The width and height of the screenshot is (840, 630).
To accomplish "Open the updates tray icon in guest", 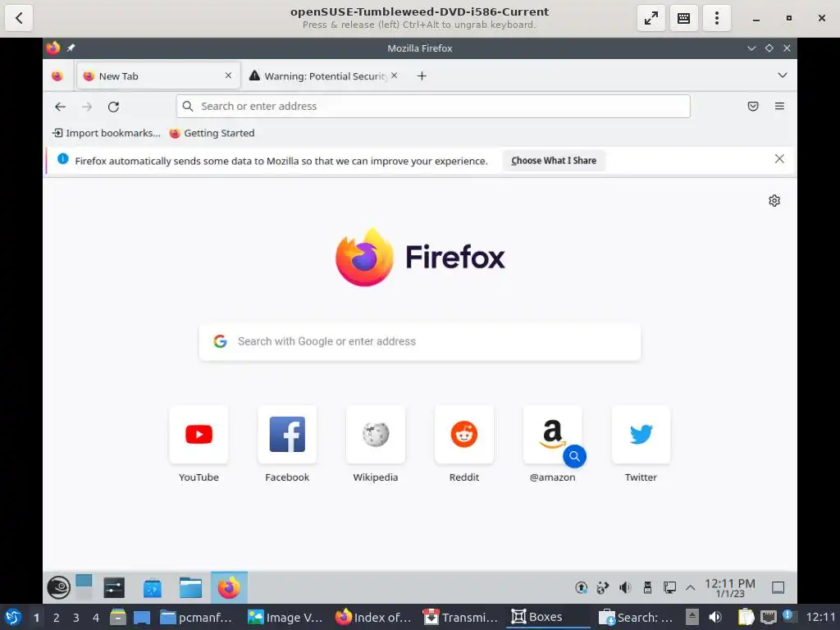I will point(581,587).
